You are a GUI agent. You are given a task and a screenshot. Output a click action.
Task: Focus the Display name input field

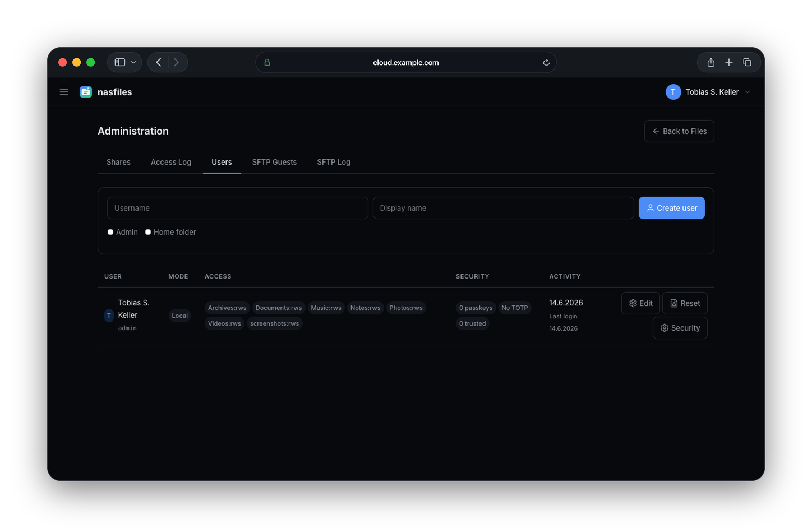pos(503,208)
